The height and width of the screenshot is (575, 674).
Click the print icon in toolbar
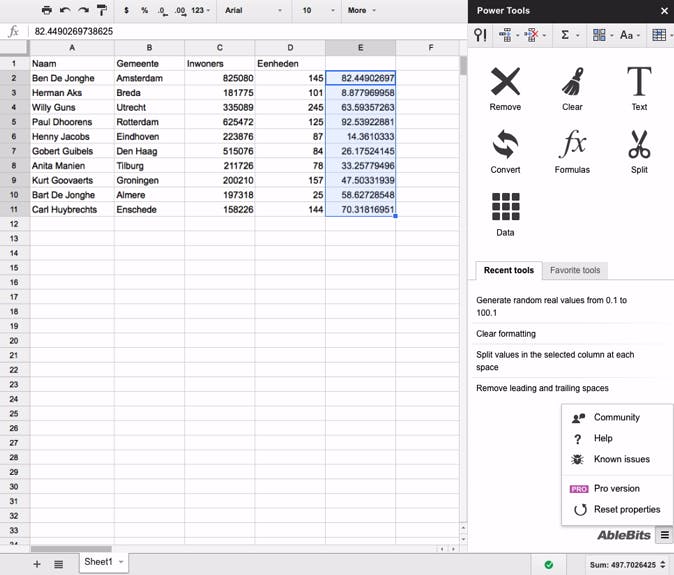[47, 10]
